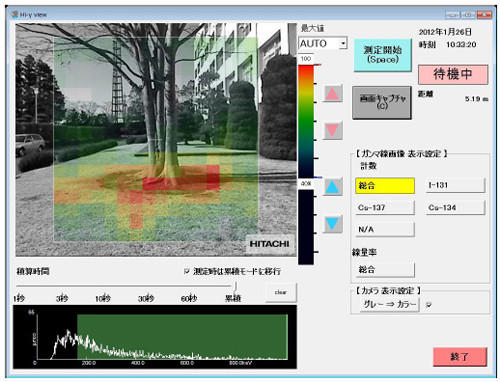The height and width of the screenshot is (382, 500).
Task: Click the Hi-γ view app icon in title bar
Action: point(14,14)
